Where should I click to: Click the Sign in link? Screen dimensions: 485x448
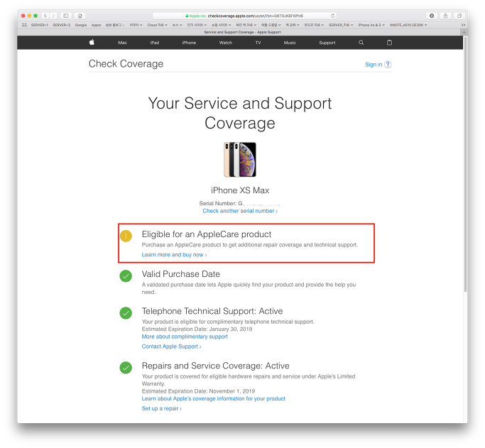tap(374, 65)
